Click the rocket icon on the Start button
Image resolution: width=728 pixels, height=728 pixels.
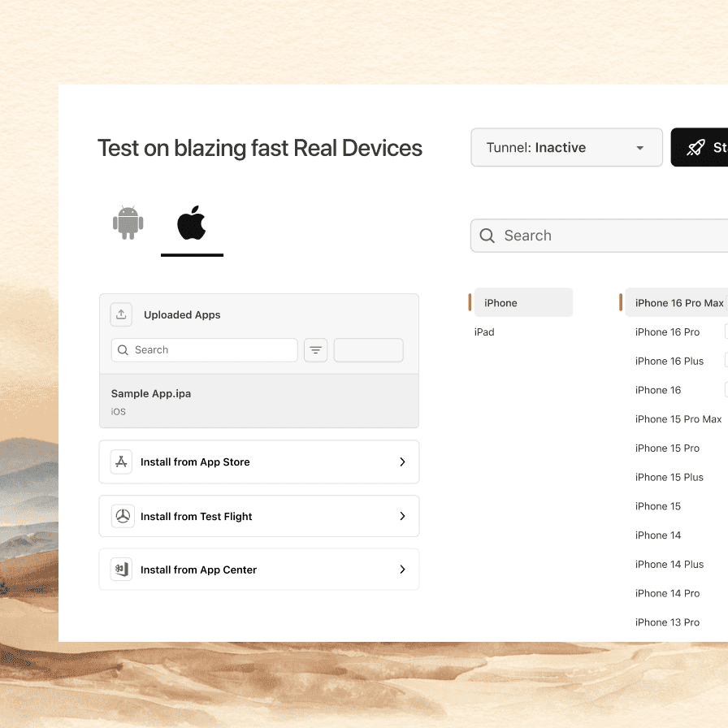[696, 147]
